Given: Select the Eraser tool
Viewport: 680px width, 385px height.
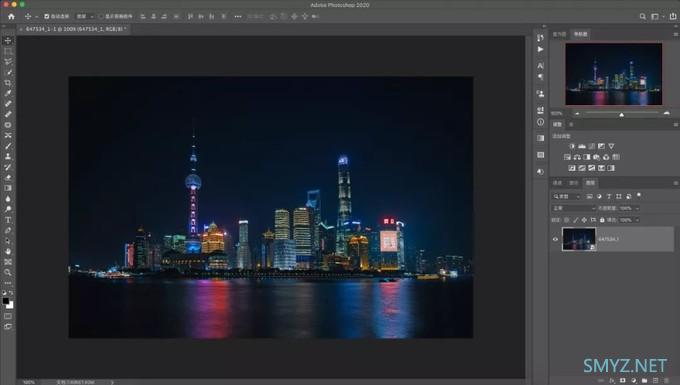Looking at the screenshot, I should pos(8,177).
